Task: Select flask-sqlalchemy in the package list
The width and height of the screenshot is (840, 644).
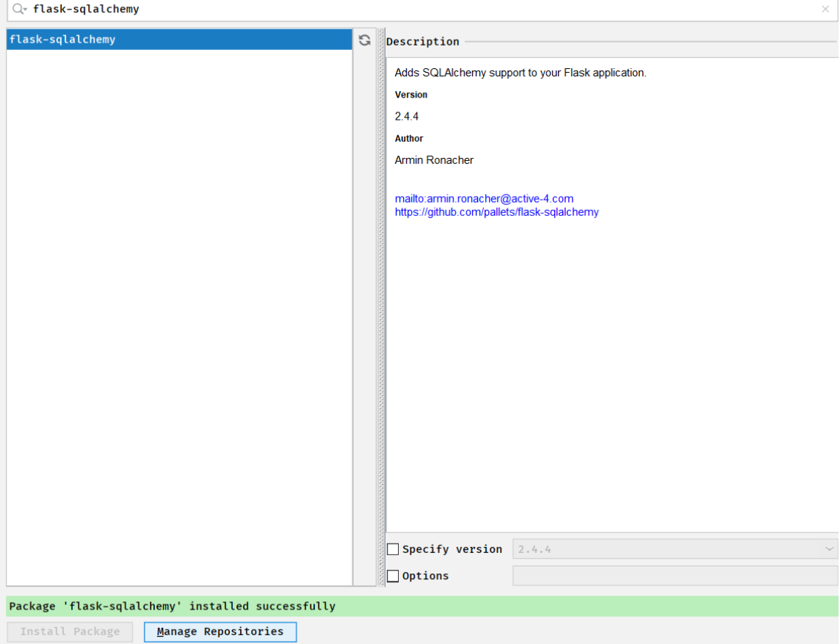Action: [x=179, y=39]
